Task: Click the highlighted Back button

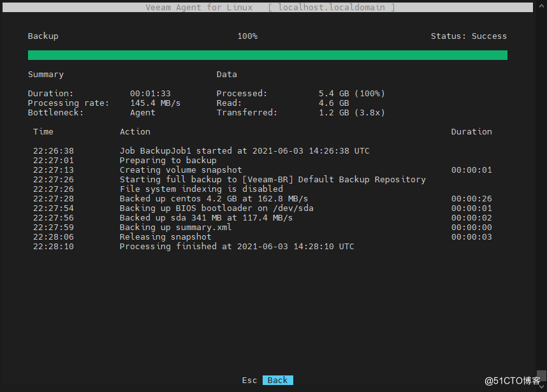Action: [x=278, y=380]
